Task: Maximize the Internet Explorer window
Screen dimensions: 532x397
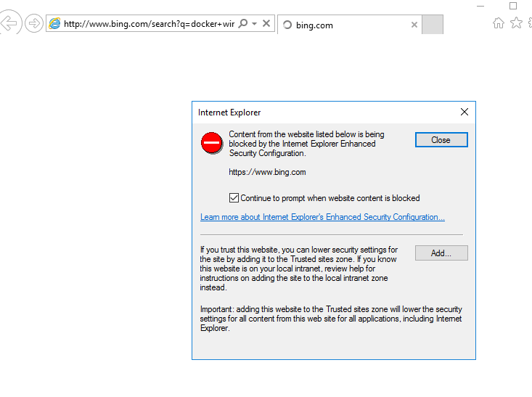Action: click(x=513, y=6)
